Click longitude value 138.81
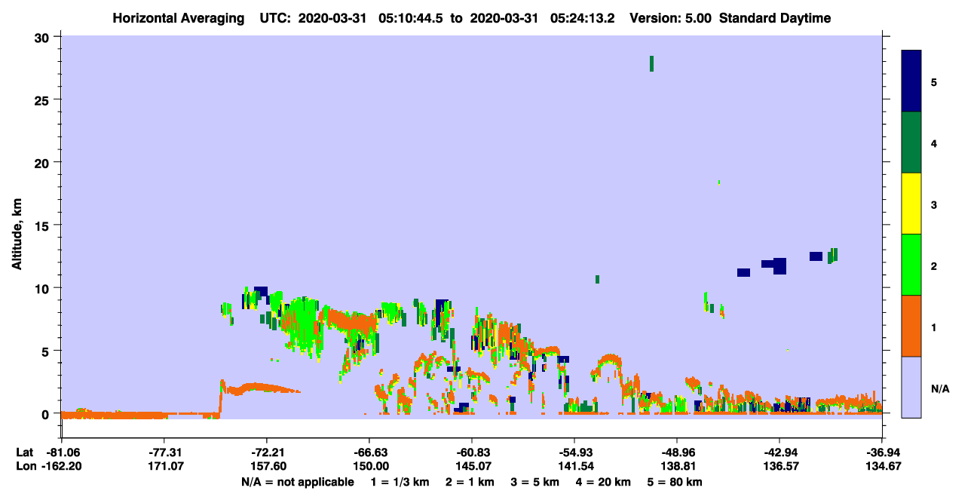 click(x=677, y=467)
